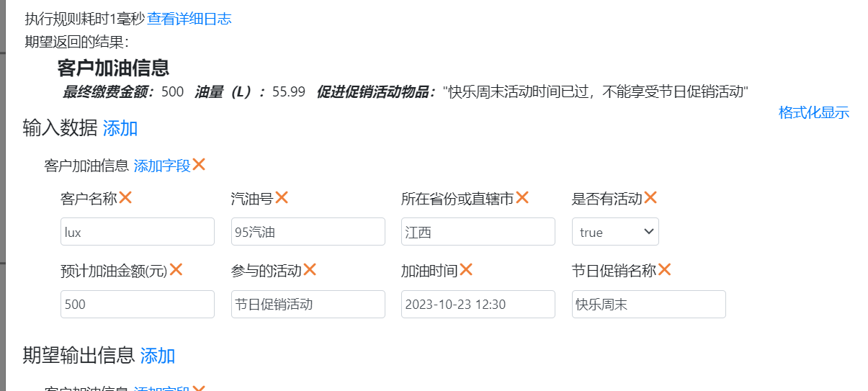Image resolution: width=868 pixels, height=391 pixels.
Task: Remove the 节日促销名称 field via its X icon
Action: (x=664, y=269)
